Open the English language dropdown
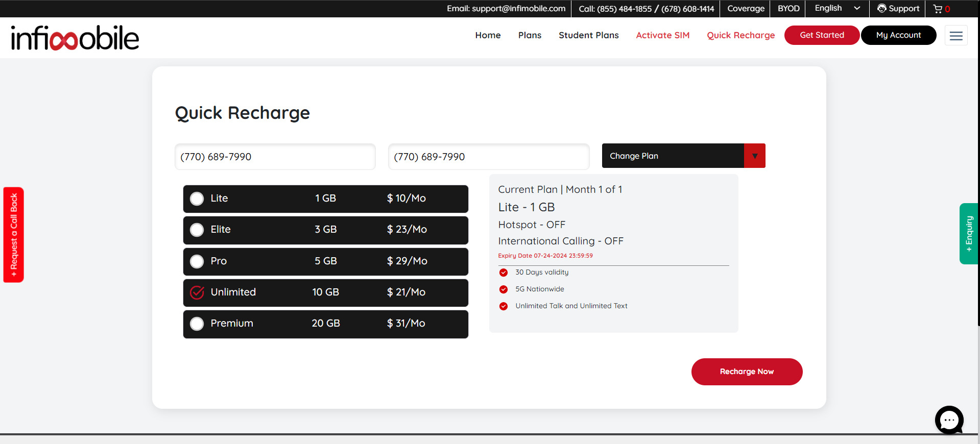Viewport: 980px width, 444px height. click(x=838, y=9)
